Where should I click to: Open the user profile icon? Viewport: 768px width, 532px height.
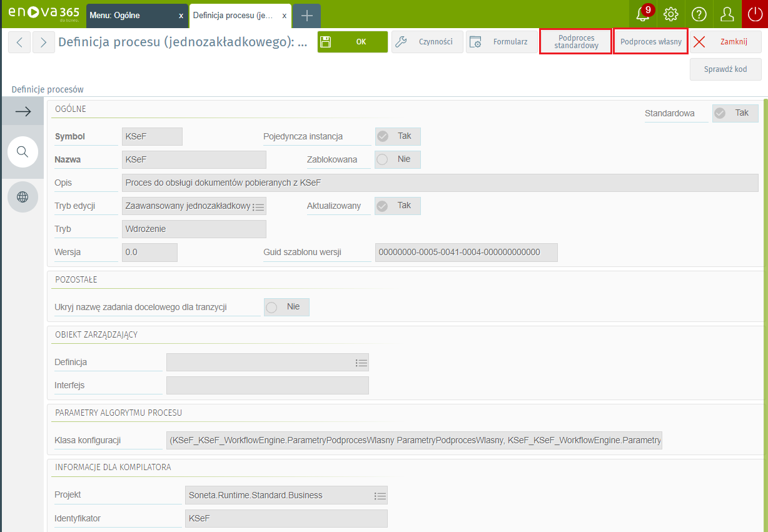coord(727,14)
